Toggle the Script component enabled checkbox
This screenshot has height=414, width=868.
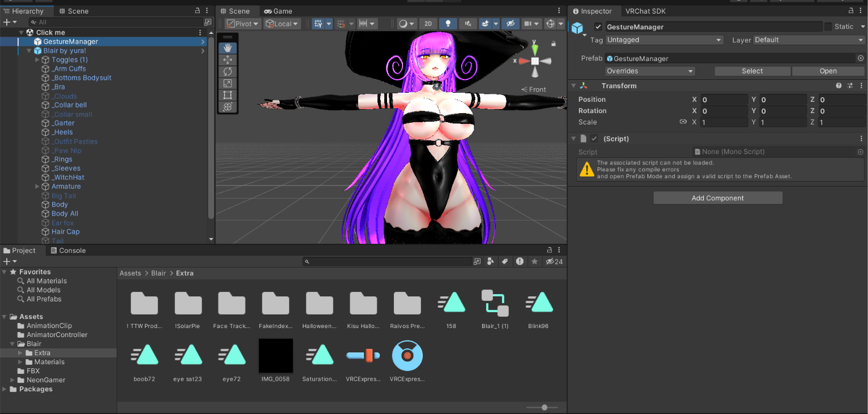click(x=594, y=139)
